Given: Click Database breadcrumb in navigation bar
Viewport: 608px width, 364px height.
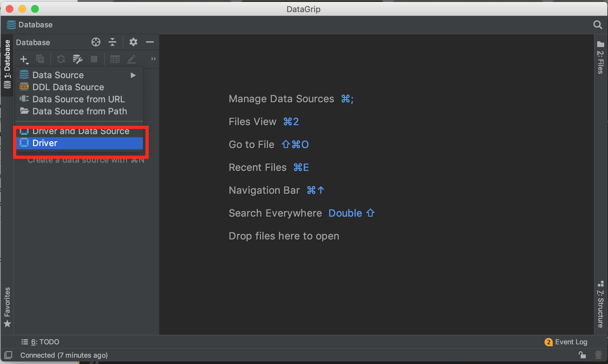Looking at the screenshot, I should 30,25.
